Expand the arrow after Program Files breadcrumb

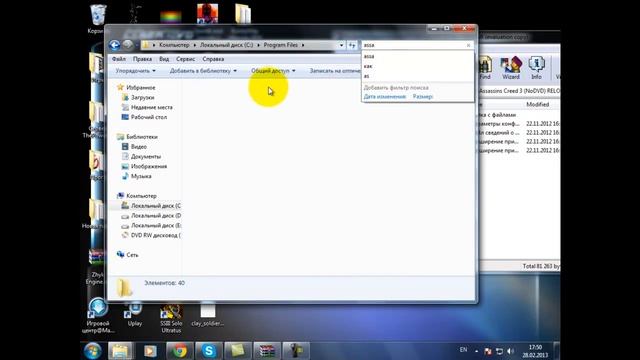tap(303, 45)
